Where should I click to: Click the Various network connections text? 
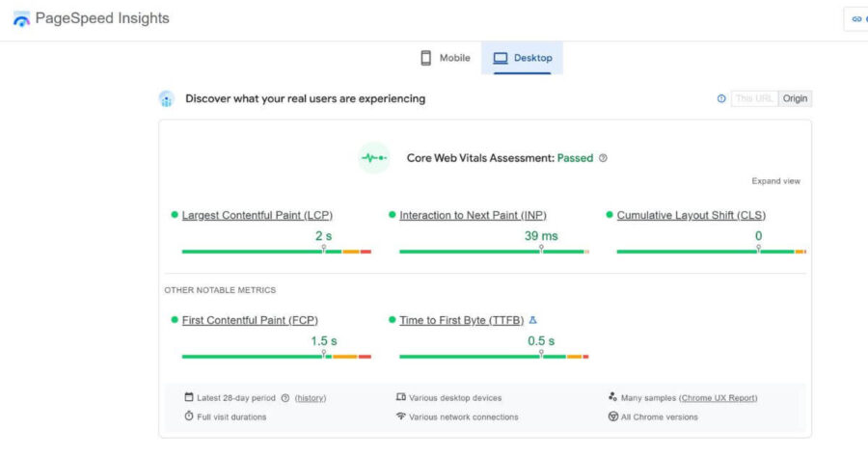pos(464,417)
